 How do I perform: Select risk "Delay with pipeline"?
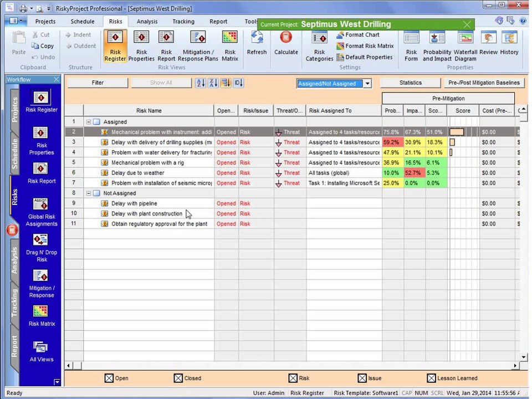(x=134, y=203)
